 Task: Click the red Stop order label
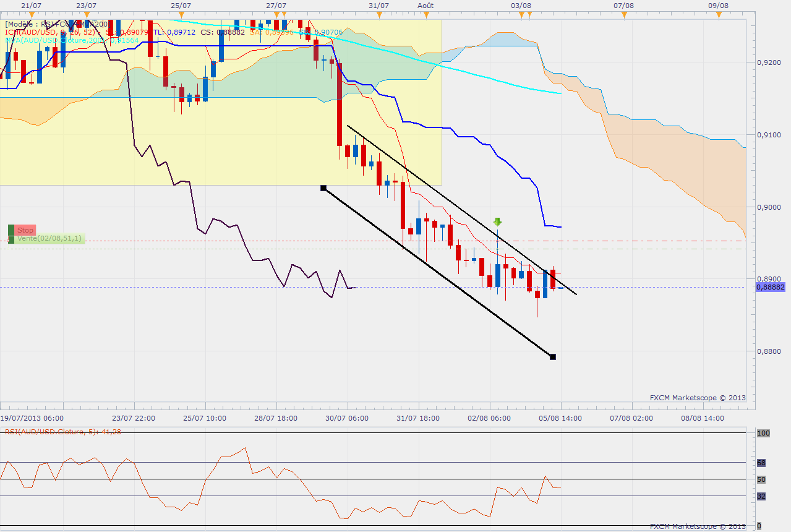[x=25, y=230]
